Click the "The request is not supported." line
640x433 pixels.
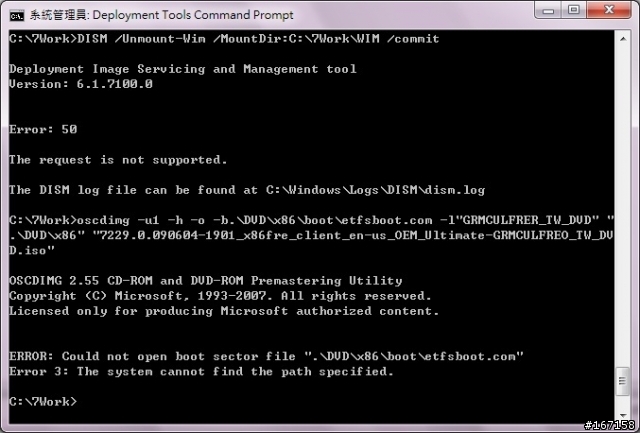[x=118, y=160]
